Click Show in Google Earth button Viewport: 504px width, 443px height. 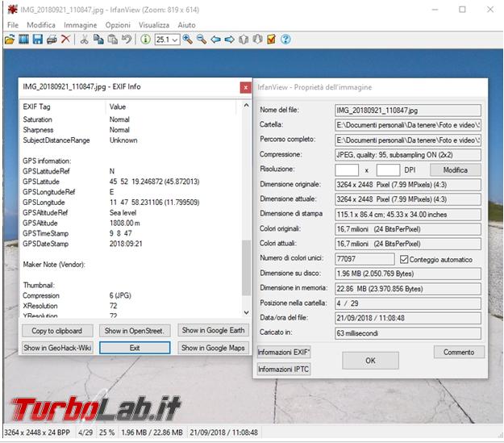[x=213, y=330]
